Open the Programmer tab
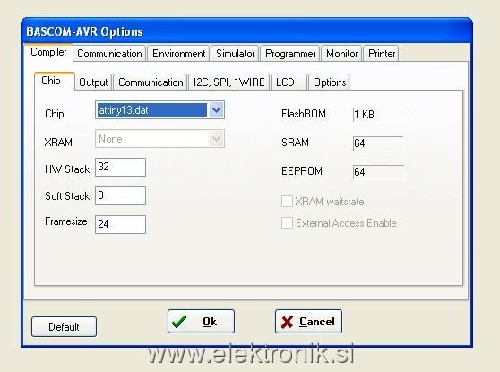 (290, 54)
